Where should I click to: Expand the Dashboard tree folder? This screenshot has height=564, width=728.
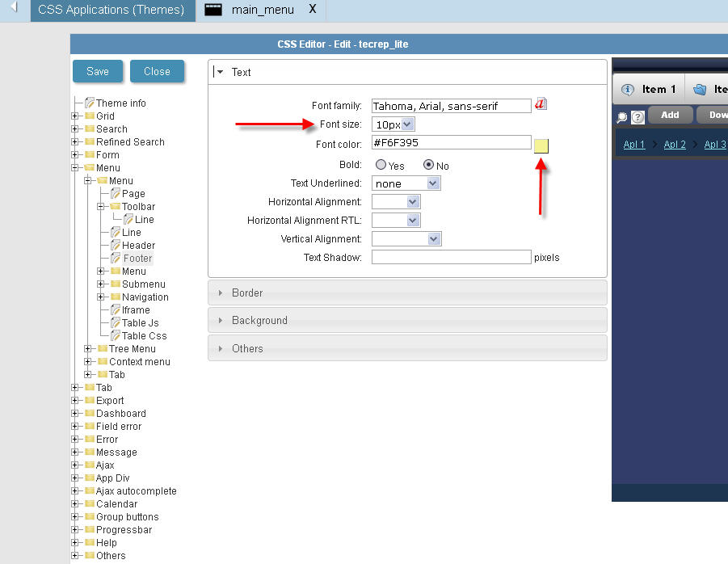(75, 413)
